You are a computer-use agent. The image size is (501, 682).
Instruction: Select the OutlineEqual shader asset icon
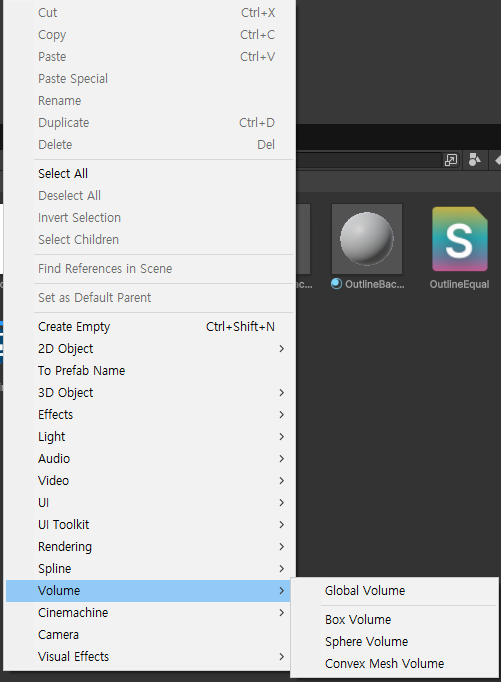point(460,239)
